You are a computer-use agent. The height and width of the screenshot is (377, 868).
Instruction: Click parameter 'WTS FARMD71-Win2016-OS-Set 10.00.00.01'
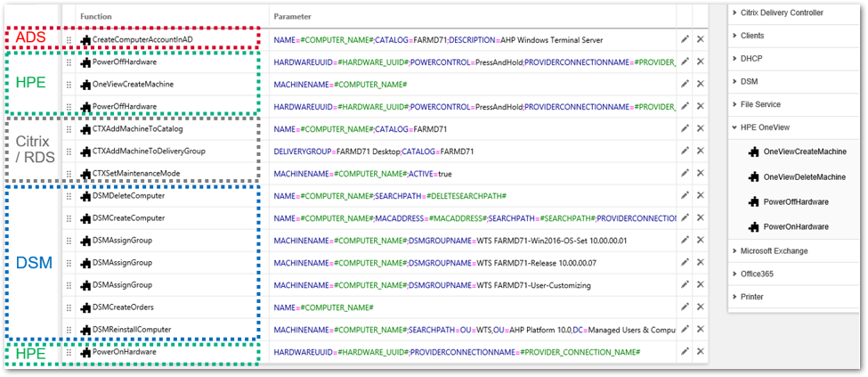coord(450,240)
